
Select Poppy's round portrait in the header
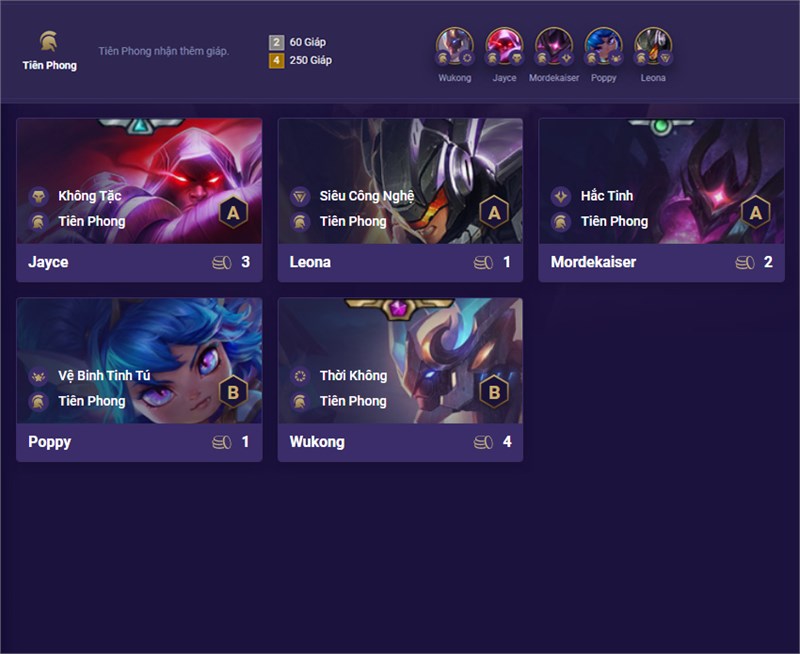pos(604,46)
